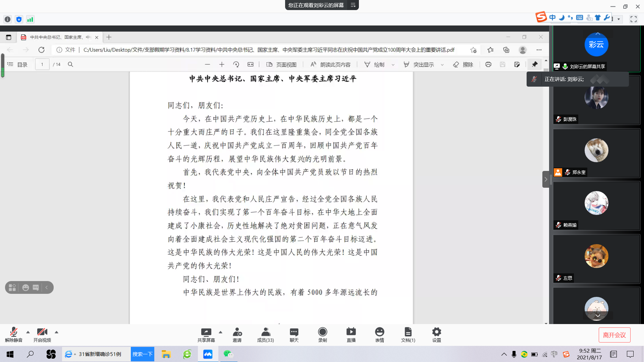
Task: Expand the Highlight tool dropdown arrow
Action: tap(442, 65)
